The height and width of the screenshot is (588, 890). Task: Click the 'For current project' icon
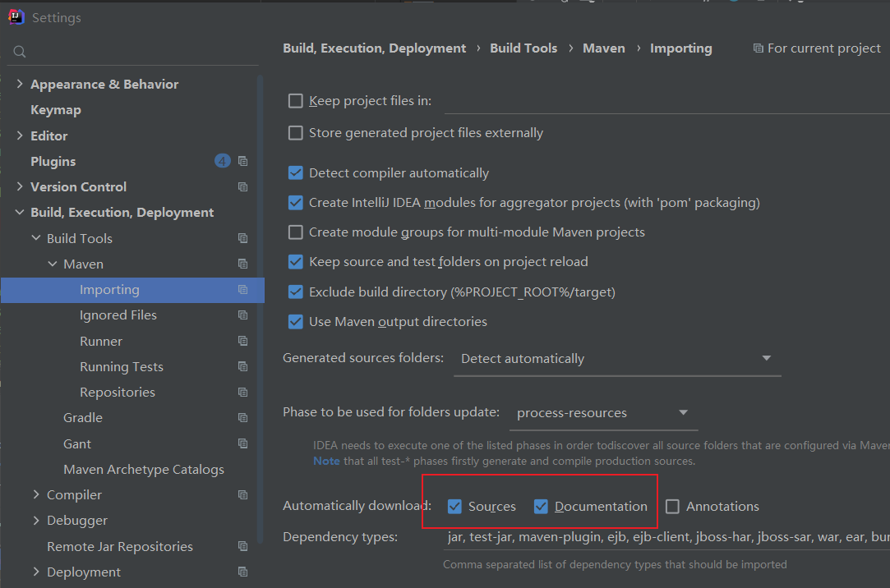click(x=758, y=48)
